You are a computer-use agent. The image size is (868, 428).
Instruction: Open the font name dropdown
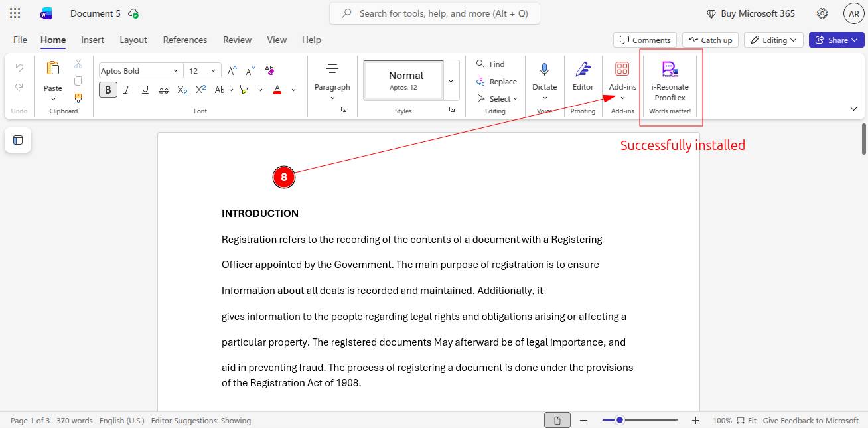175,71
